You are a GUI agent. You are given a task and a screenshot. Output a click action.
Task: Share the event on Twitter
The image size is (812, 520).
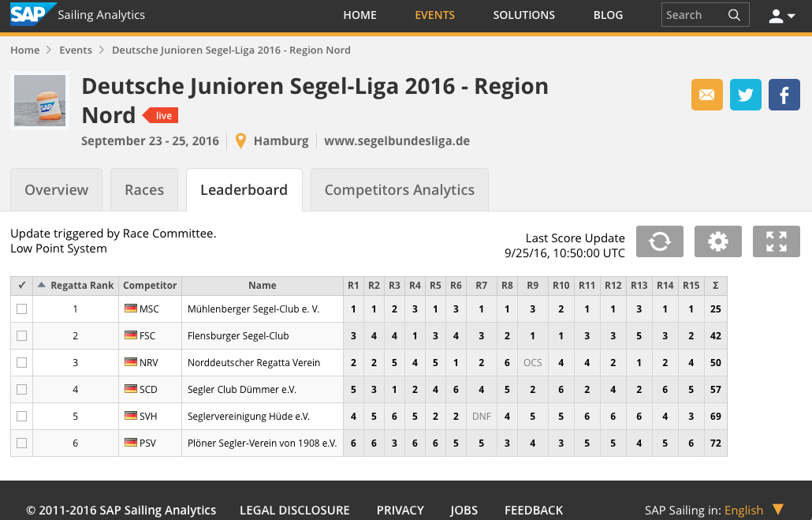746,95
